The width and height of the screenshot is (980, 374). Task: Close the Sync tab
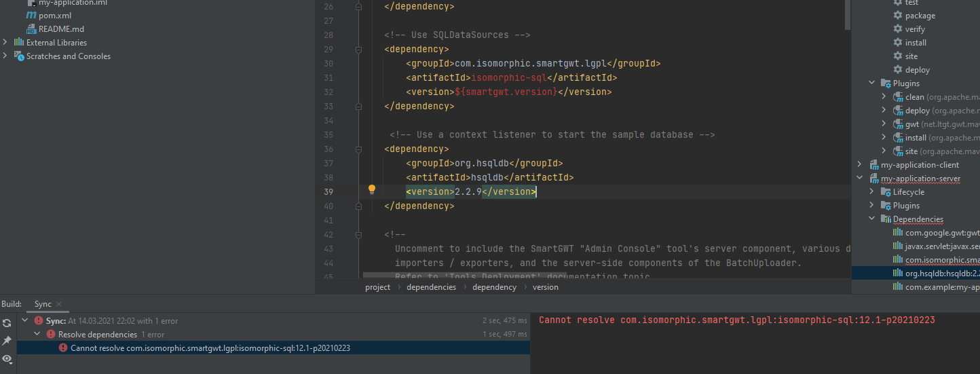point(59,305)
